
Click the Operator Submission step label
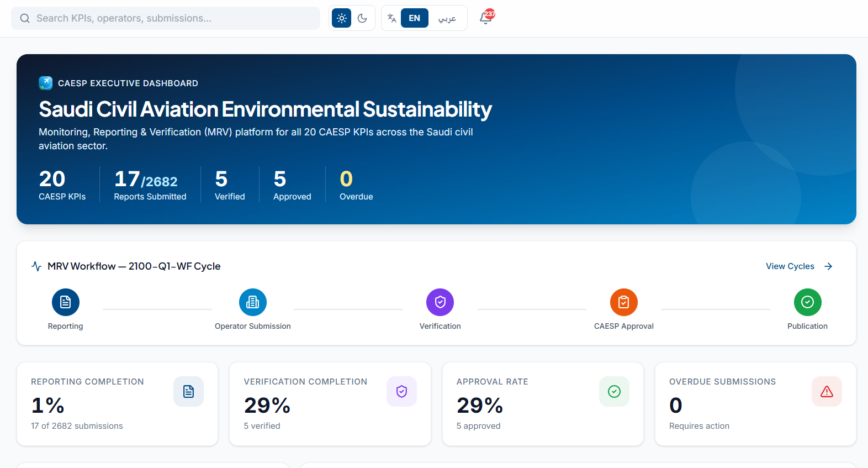click(253, 327)
